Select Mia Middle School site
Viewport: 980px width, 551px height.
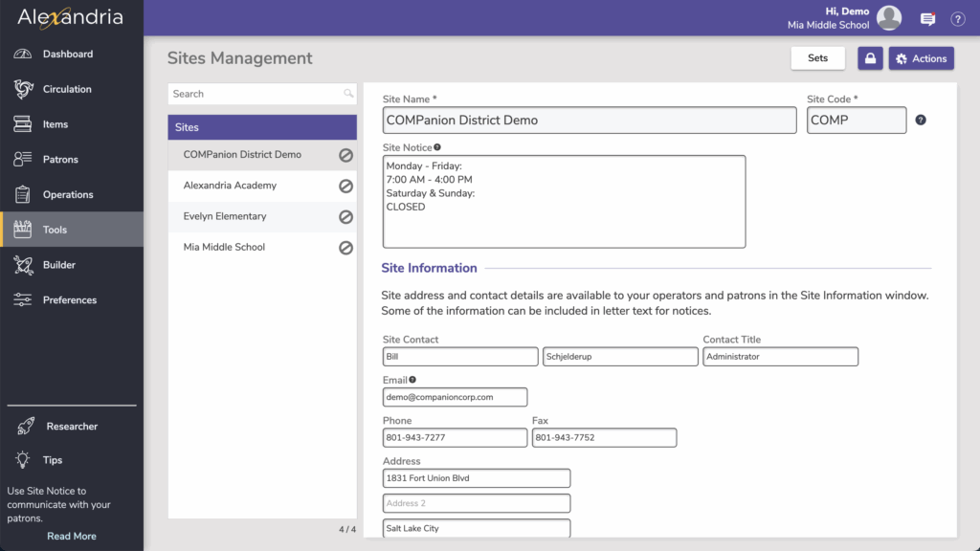[x=262, y=248]
